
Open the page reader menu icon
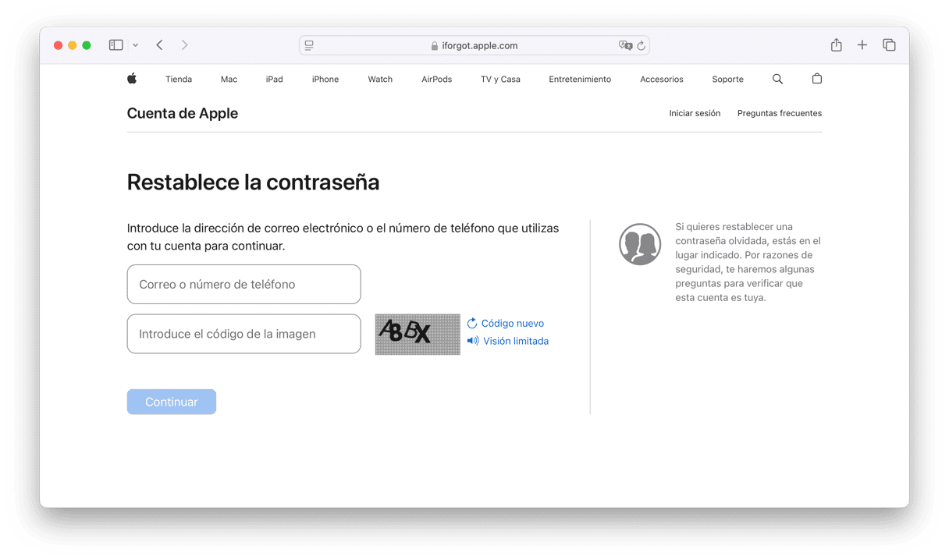click(309, 45)
